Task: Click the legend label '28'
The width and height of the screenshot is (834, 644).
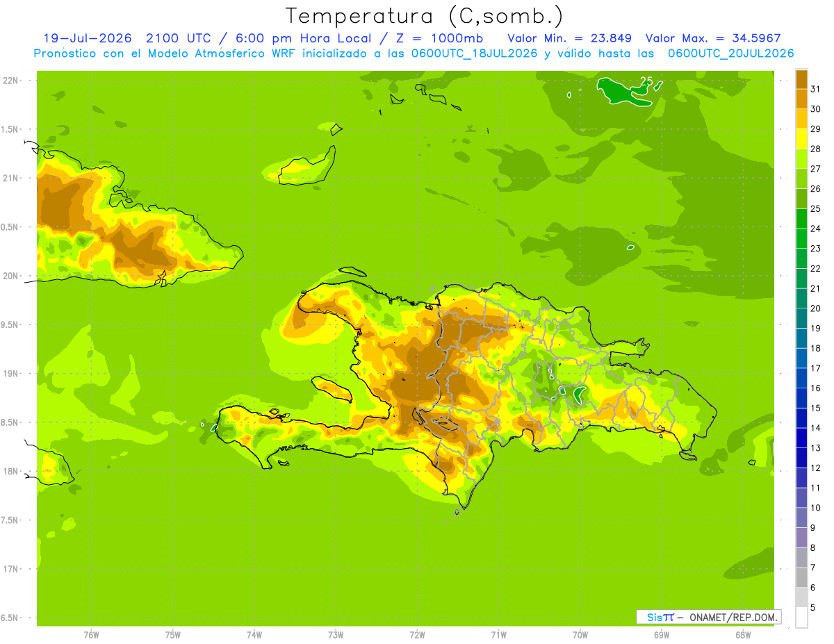Action: coord(815,149)
